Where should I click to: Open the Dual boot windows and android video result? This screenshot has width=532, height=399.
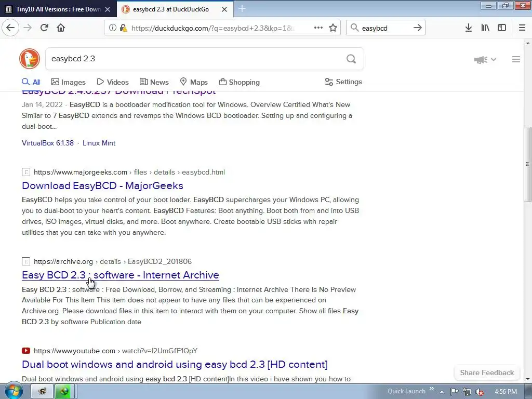[x=175, y=364]
